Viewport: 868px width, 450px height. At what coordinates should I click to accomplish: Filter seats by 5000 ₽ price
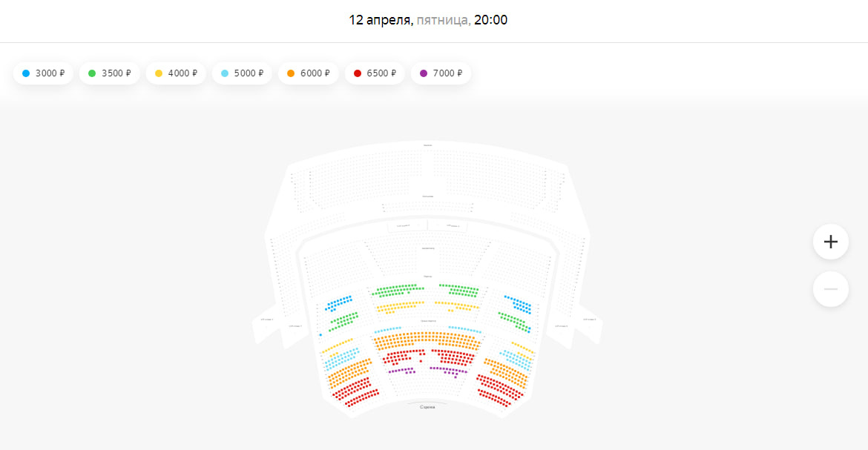[242, 73]
